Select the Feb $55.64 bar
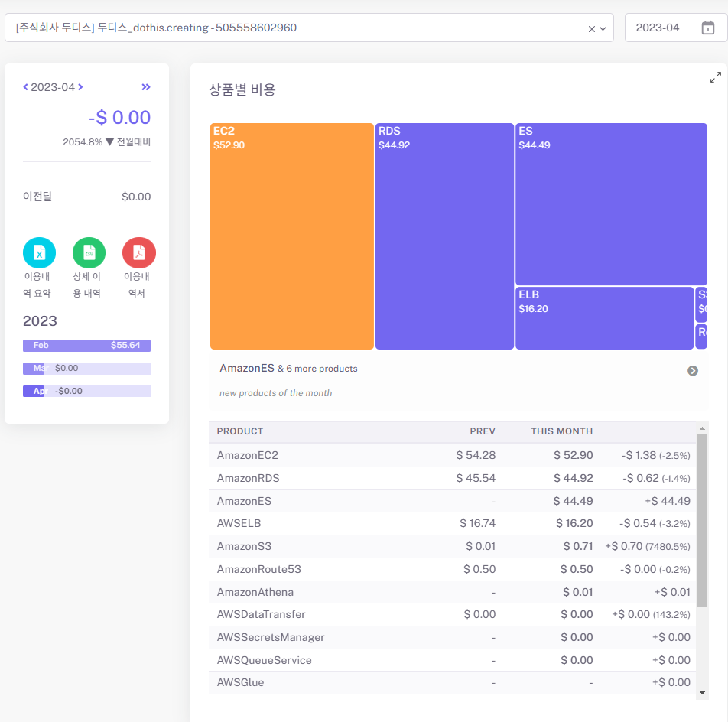 [x=87, y=346]
